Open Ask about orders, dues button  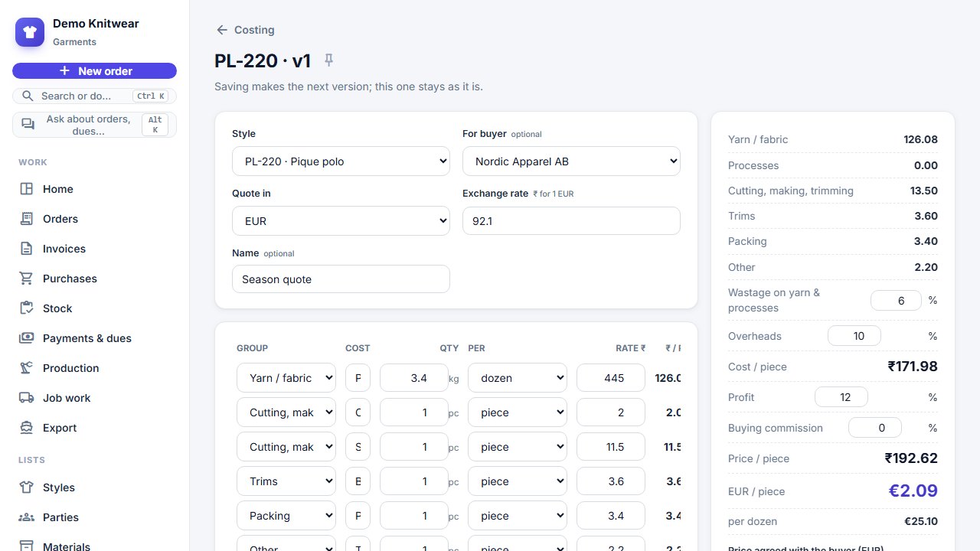[x=94, y=125]
